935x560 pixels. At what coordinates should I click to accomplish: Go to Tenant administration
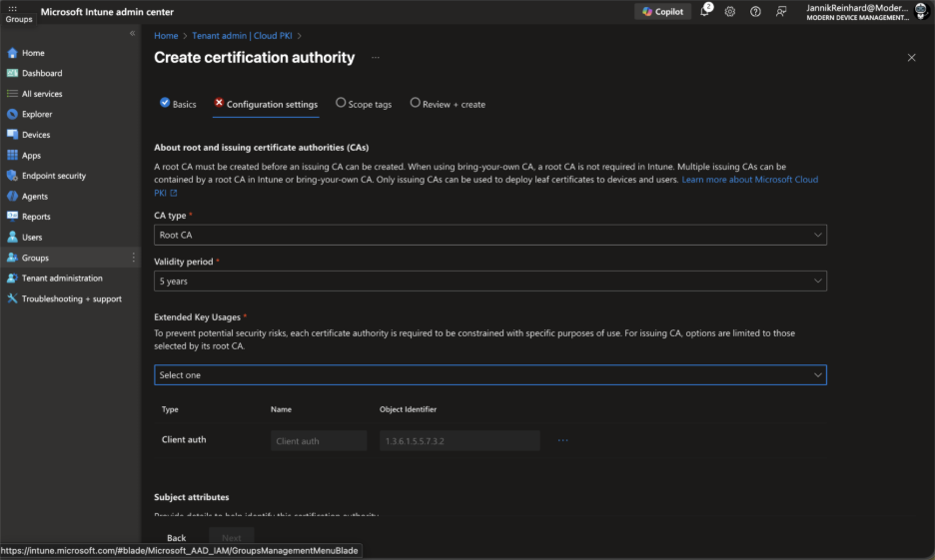62,279
